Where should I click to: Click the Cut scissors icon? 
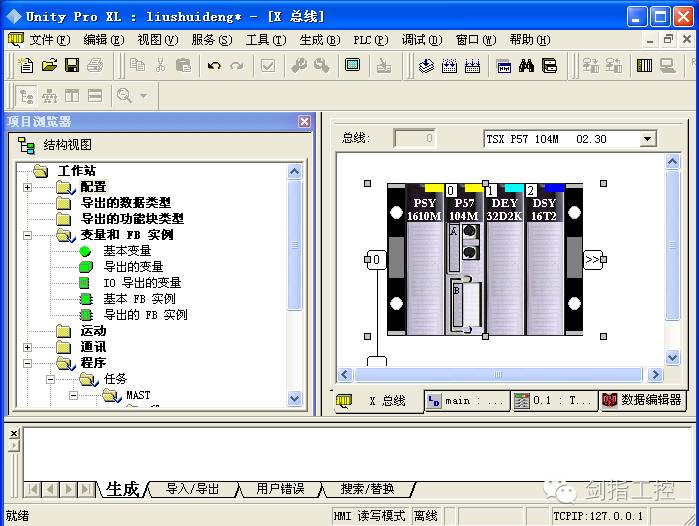(160, 66)
